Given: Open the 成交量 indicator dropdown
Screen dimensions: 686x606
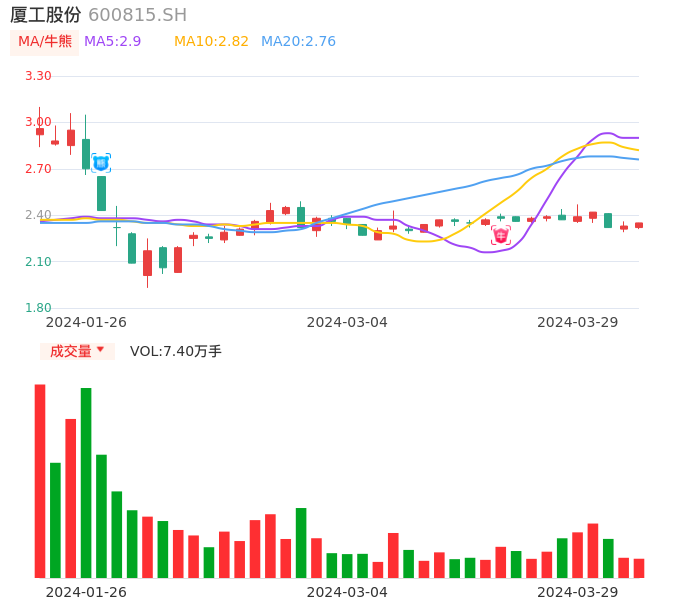Looking at the screenshot, I should coord(77,351).
